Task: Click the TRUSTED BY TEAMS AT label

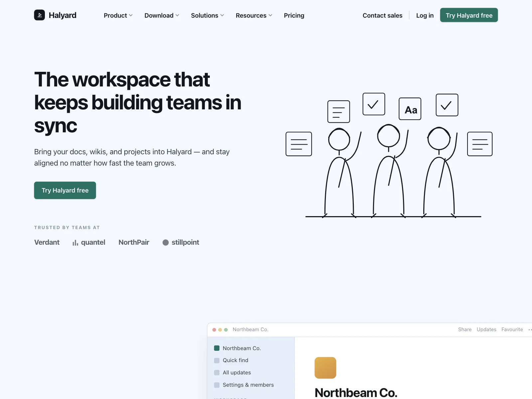Action: (x=67, y=228)
